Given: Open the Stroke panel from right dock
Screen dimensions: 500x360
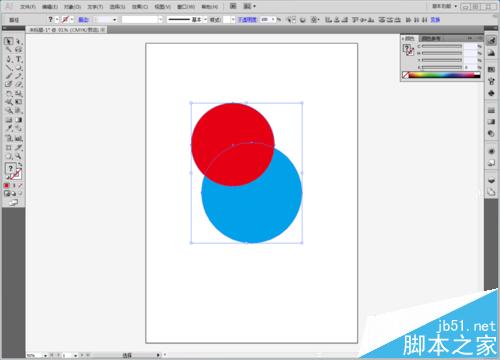Looking at the screenshot, I should [x=491, y=110].
